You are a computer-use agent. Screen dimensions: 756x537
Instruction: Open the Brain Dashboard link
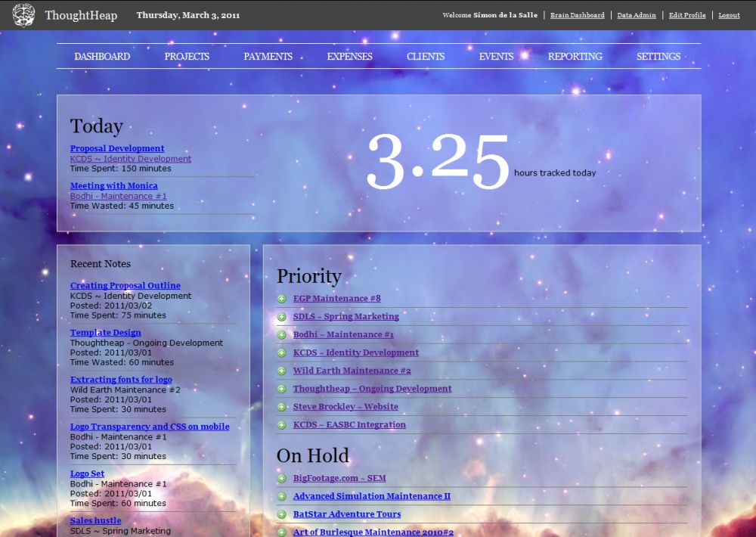(577, 15)
